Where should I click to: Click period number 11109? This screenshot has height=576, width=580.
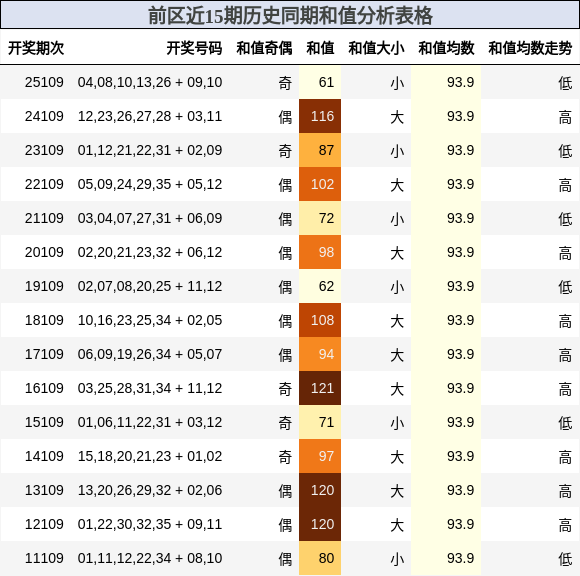(x=44, y=559)
